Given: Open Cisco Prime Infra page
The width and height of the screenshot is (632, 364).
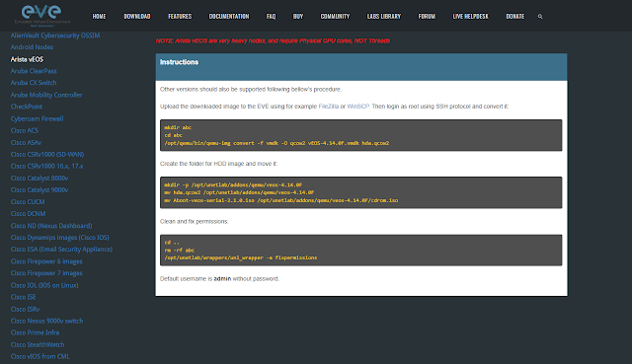Looking at the screenshot, I should coord(36,332).
